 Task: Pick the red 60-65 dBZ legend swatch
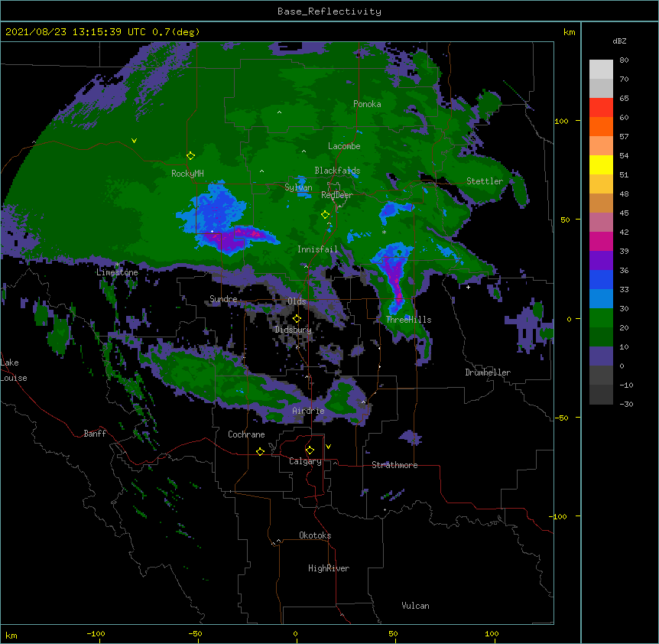[601, 108]
